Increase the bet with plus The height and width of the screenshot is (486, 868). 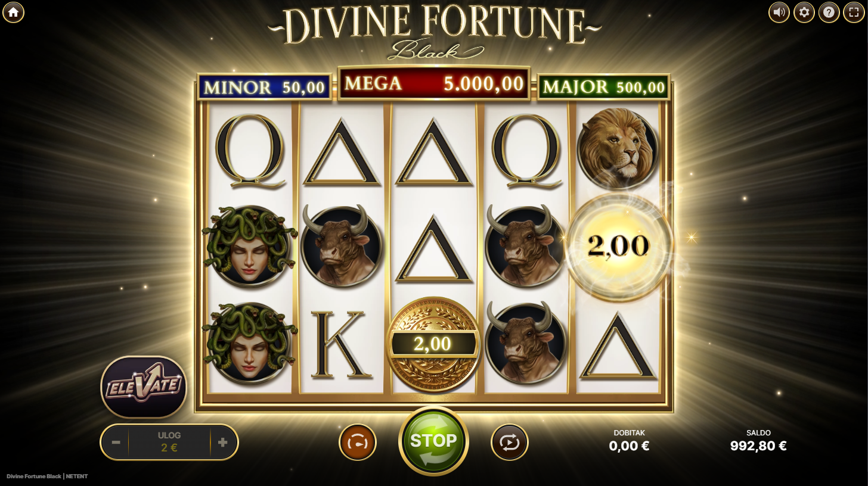pyautogui.click(x=223, y=443)
